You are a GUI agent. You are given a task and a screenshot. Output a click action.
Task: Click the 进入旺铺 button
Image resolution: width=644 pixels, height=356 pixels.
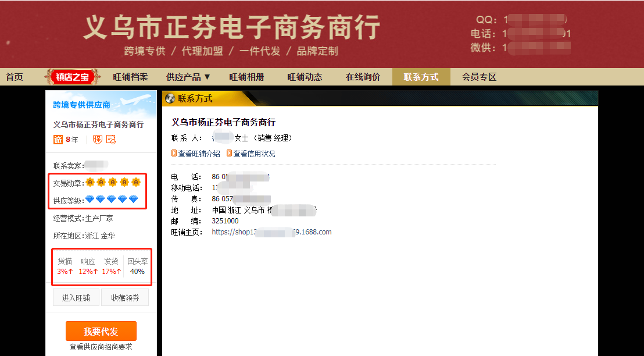click(76, 298)
